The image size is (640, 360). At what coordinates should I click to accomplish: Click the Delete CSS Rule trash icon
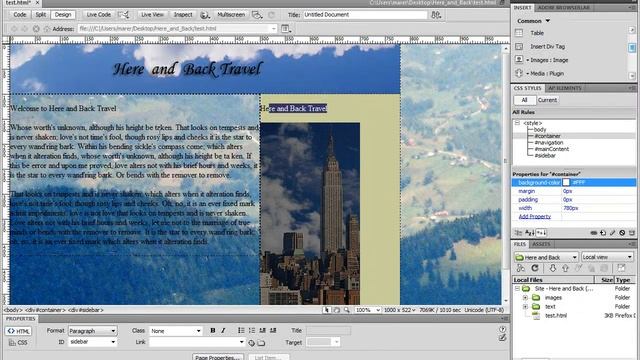click(632, 233)
